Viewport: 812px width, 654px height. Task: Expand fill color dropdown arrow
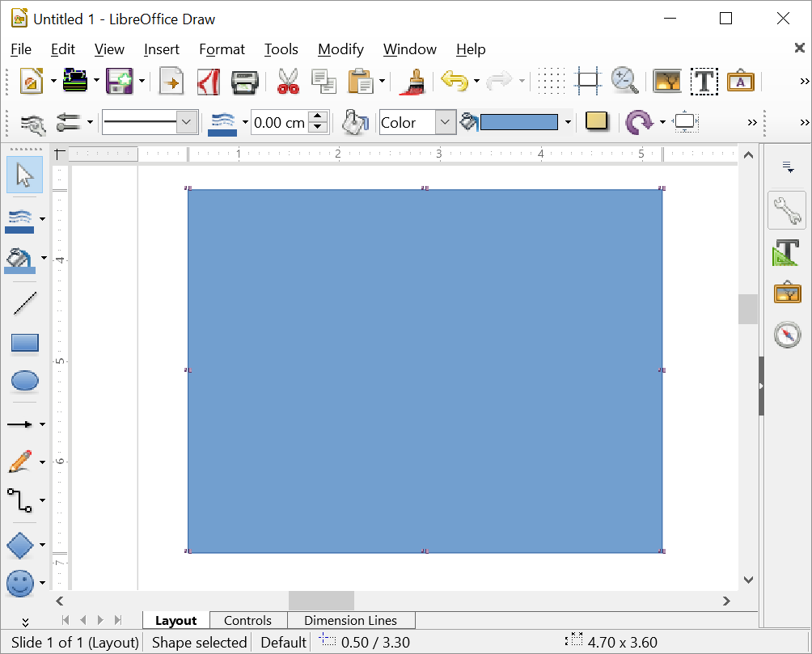click(568, 123)
